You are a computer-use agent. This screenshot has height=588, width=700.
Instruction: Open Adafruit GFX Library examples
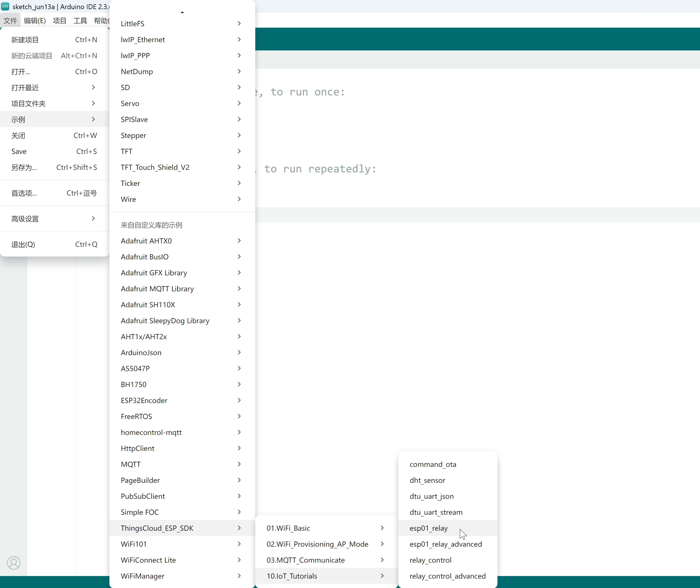[x=182, y=273]
